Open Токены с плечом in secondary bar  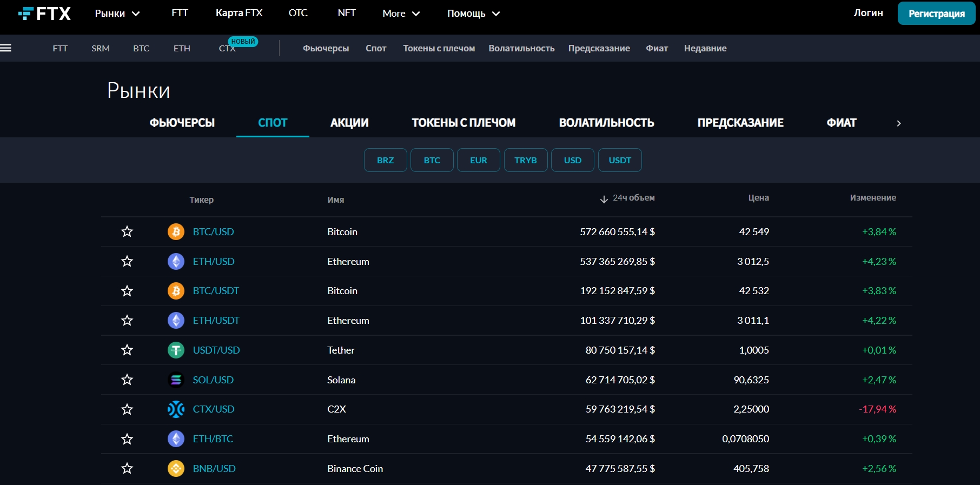pos(439,48)
